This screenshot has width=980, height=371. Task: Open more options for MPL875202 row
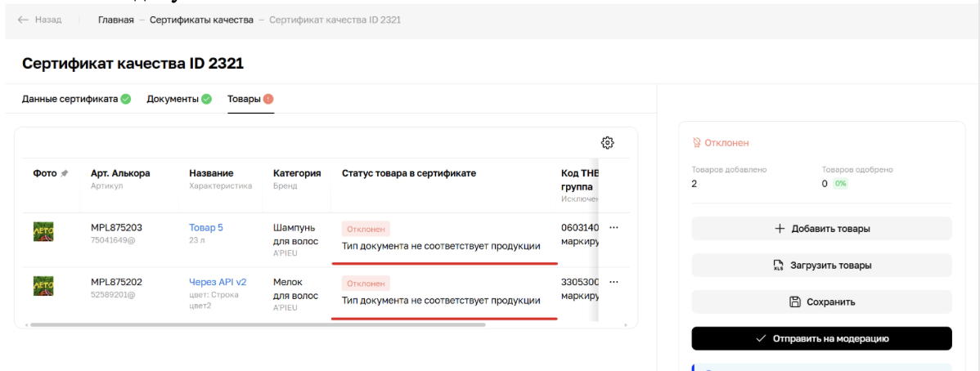pos(614,282)
